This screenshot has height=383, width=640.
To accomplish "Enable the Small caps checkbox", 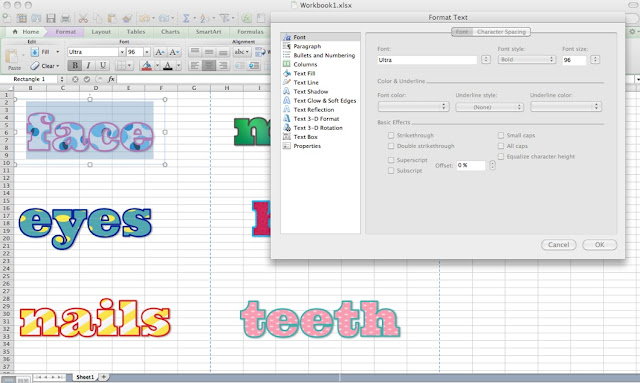I will pos(501,135).
